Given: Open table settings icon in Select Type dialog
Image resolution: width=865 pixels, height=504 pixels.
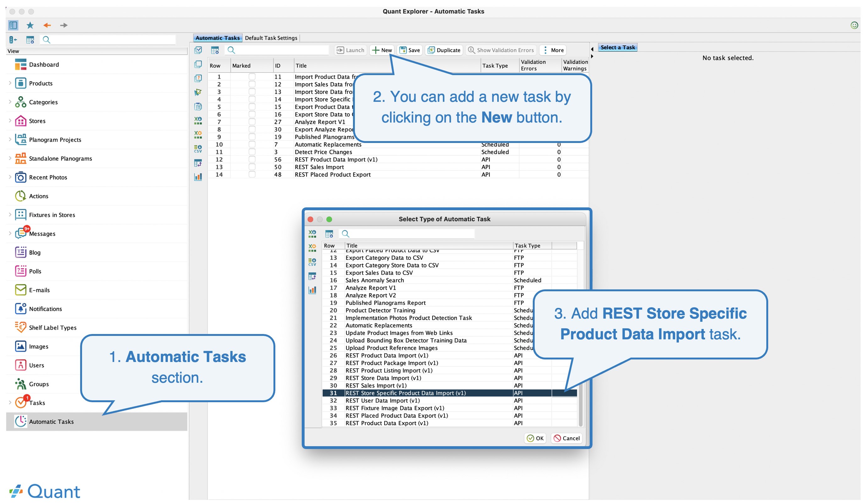Looking at the screenshot, I should (x=329, y=234).
